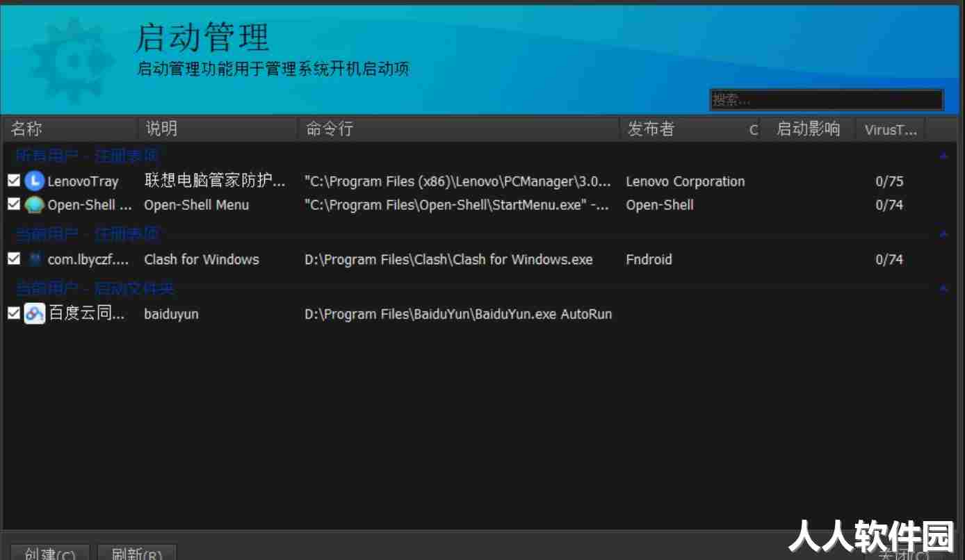Select the Open-Shell ... name text

(90, 205)
